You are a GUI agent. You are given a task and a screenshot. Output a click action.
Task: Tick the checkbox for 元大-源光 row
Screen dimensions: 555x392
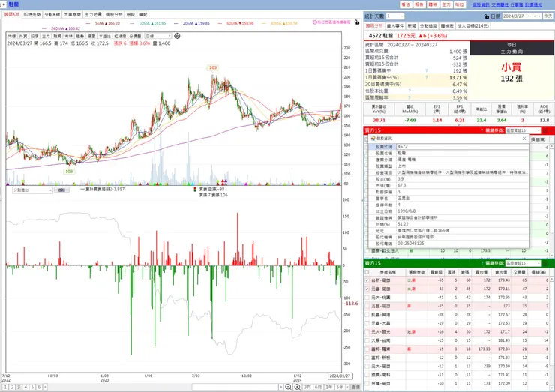[x=367, y=332]
